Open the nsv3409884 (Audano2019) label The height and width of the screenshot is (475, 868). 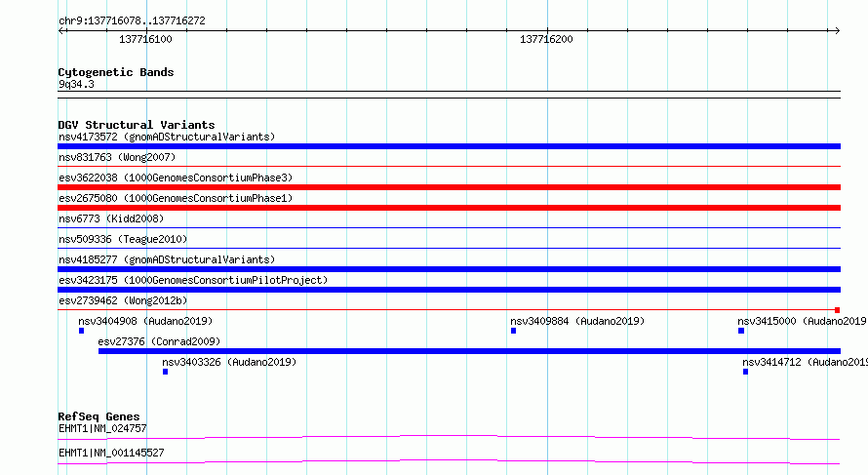tap(577, 321)
